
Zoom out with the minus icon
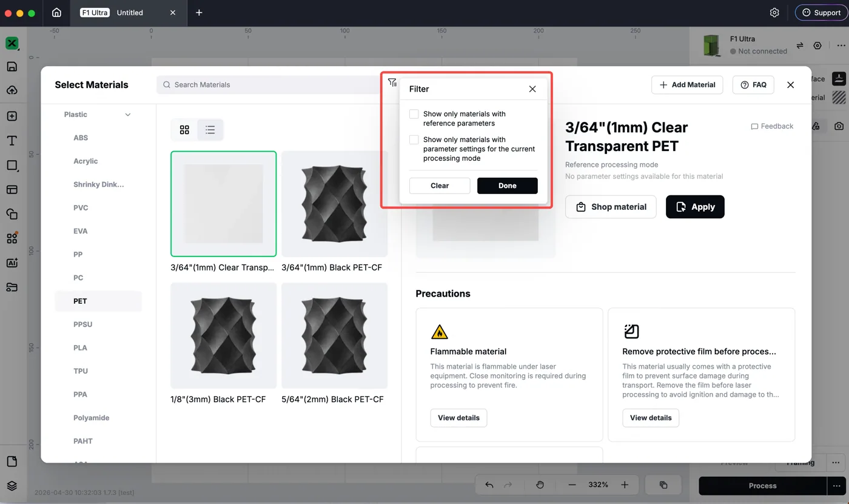(572, 485)
